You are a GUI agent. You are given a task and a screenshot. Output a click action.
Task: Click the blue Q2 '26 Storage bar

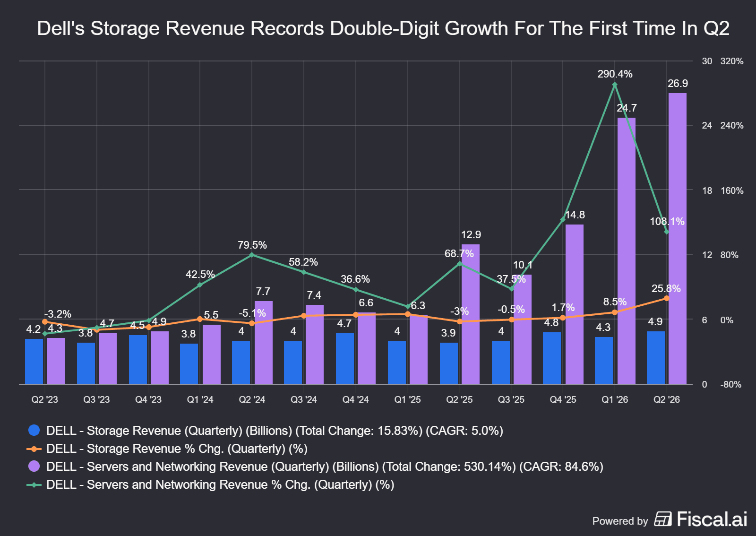(x=656, y=358)
